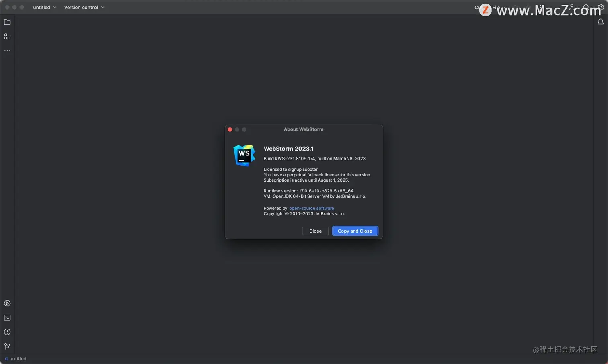608x364 pixels.
Task: Click the perpetual fallback license line
Action: point(317,175)
